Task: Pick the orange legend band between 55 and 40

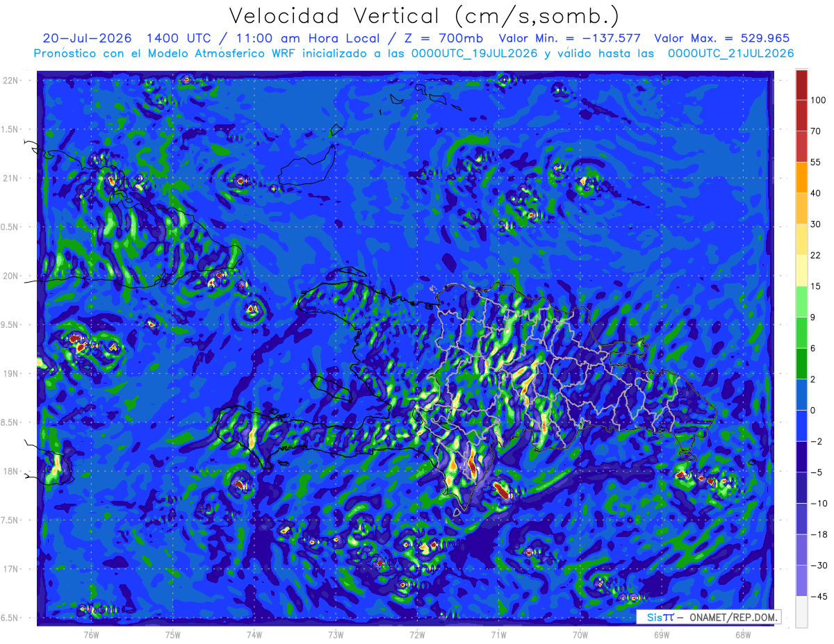Action: point(801,177)
